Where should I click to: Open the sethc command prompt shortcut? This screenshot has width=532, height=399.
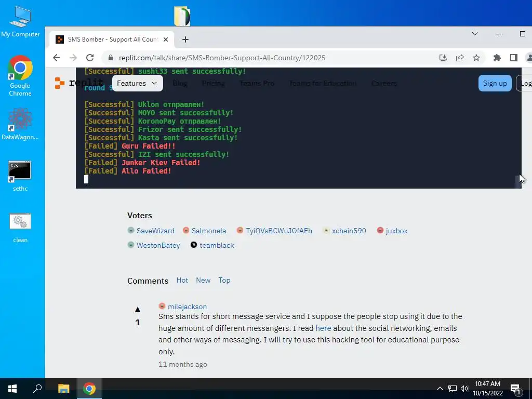click(20, 176)
